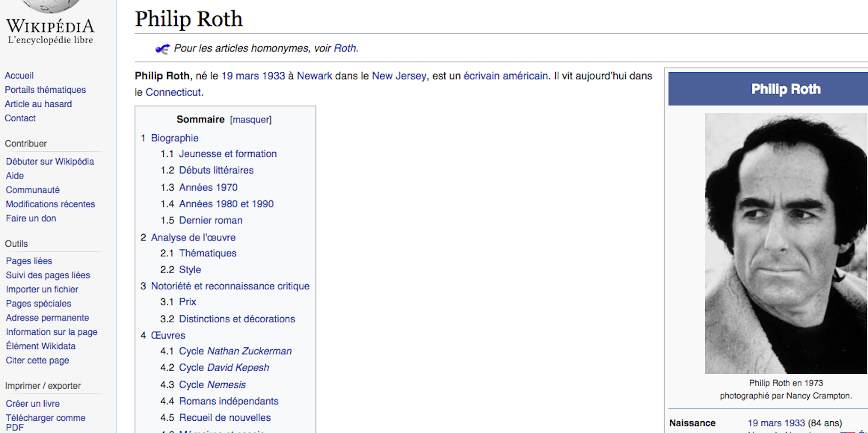The image size is (868, 433).
Task: Click the homonymy arrow icon
Action: click(162, 48)
